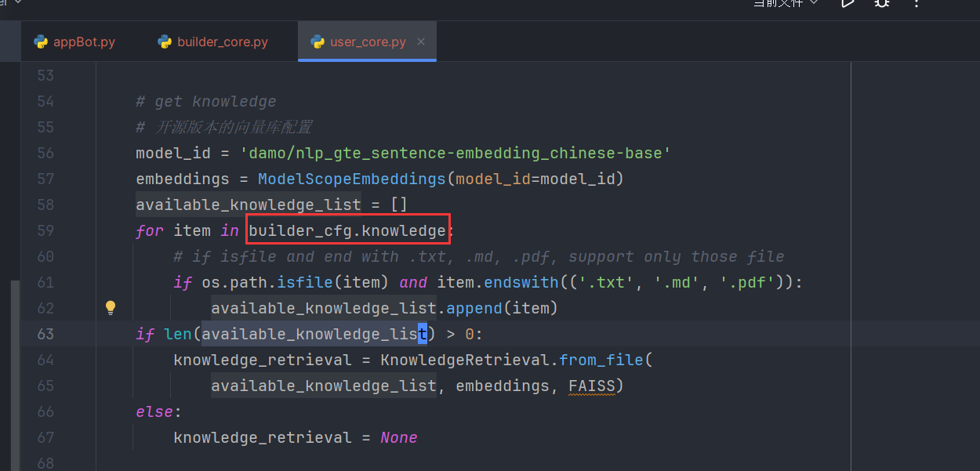The width and height of the screenshot is (980, 471).
Task: Click 'builder_cfg.knowledge' in the for loop
Action: (x=347, y=230)
